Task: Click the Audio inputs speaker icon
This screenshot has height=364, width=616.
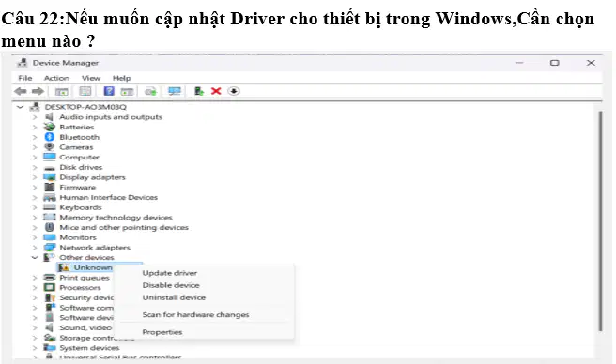Action: point(50,116)
